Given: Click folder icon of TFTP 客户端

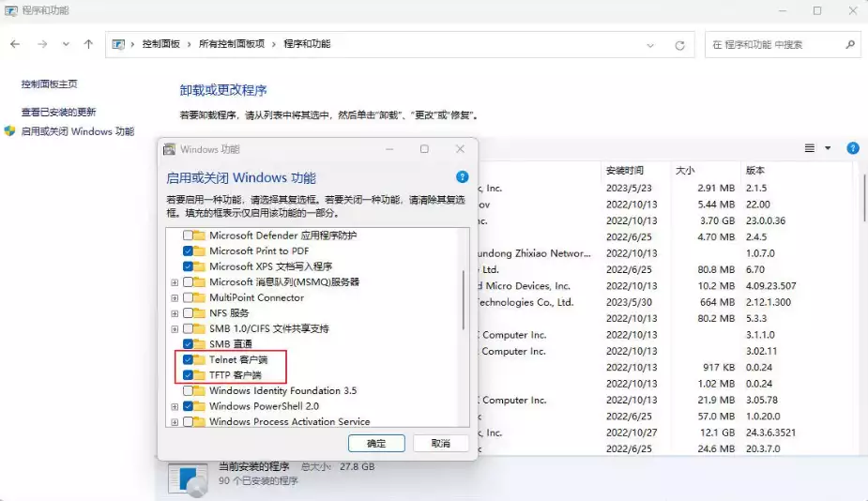Looking at the screenshot, I should (199, 374).
